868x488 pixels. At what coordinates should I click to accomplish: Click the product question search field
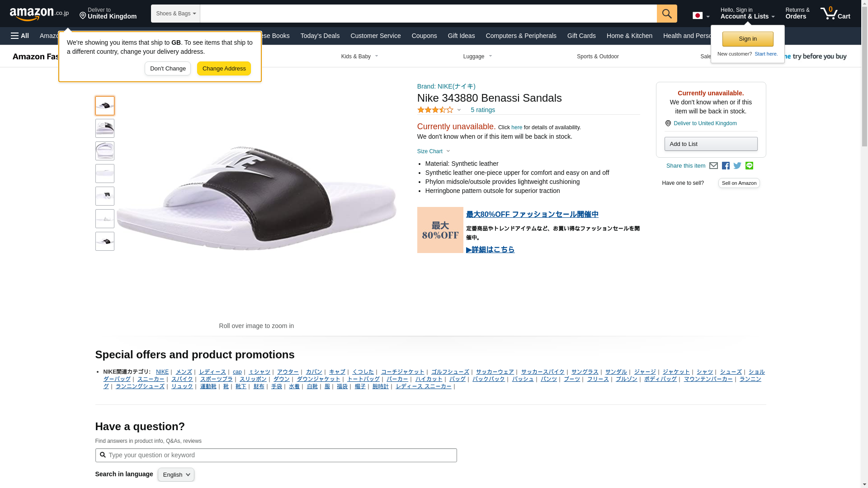pyautogui.click(x=276, y=455)
